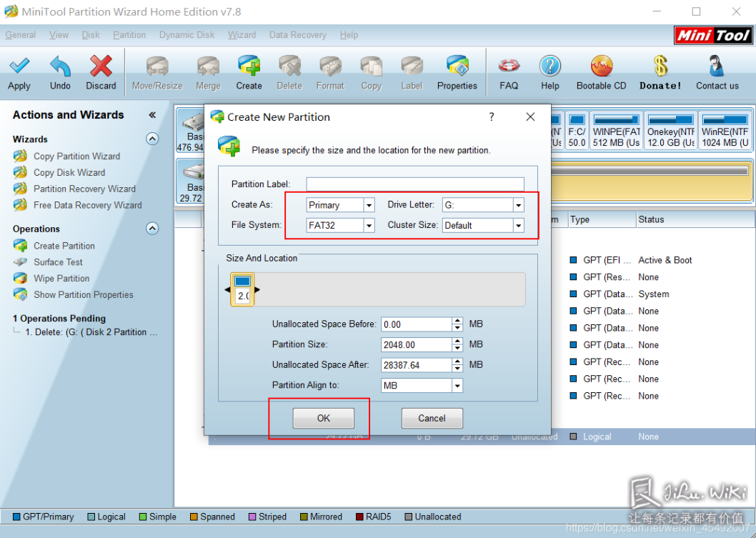
Task: Click the Partition Size stepper arrows
Action: click(x=457, y=344)
